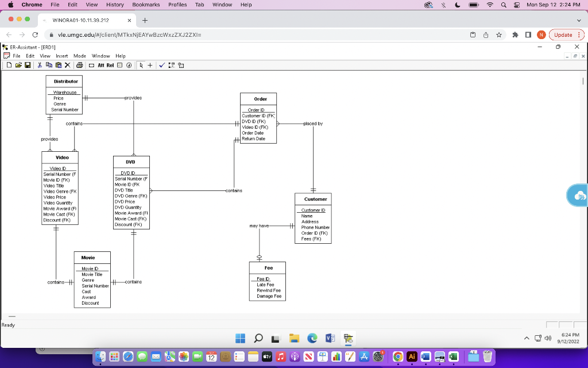
Task: Save the ERD1 diagram with the disk icon
Action: click(x=28, y=65)
